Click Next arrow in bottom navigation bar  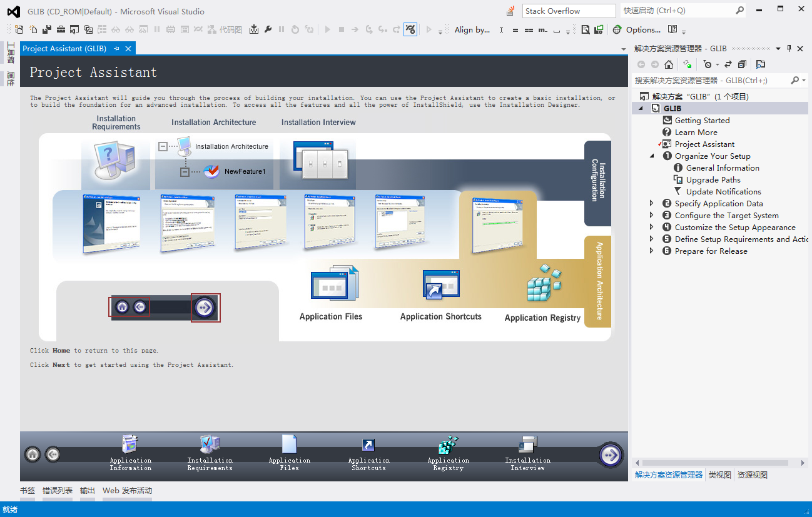click(x=611, y=454)
